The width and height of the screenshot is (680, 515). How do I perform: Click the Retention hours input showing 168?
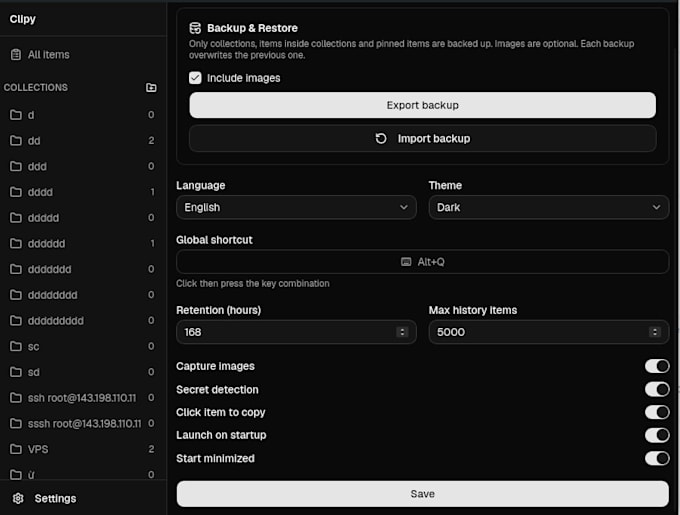pyautogui.click(x=296, y=332)
